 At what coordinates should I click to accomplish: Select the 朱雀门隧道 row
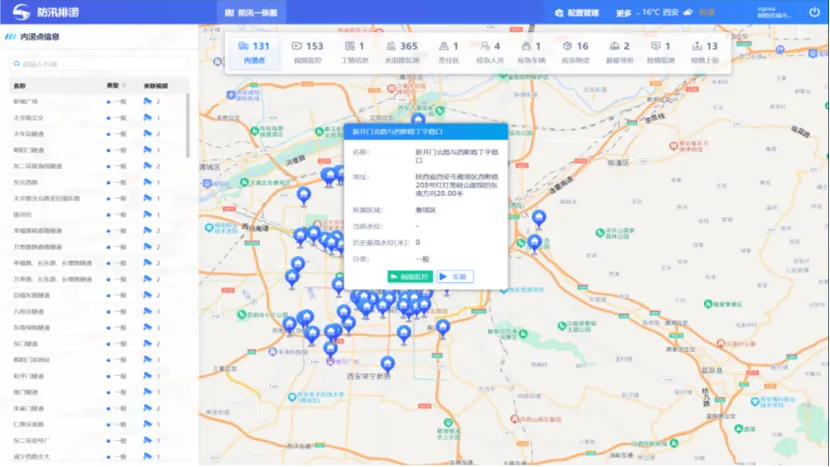tap(98, 408)
